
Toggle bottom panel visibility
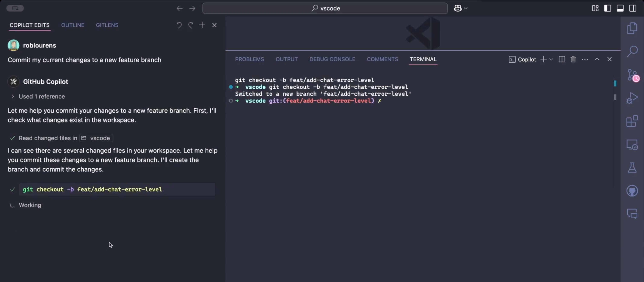coord(620,8)
